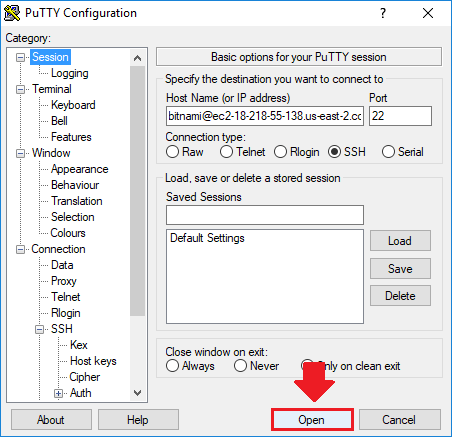Viewport: 452px width, 437px height.
Task: Open the Terminal category
Action: 52,89
